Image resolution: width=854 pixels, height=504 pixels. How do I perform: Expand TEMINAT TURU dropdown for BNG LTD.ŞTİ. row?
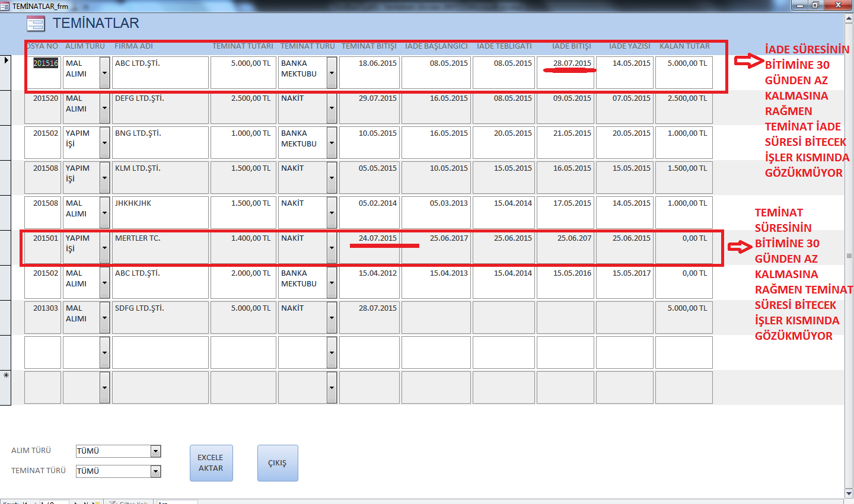(x=332, y=143)
